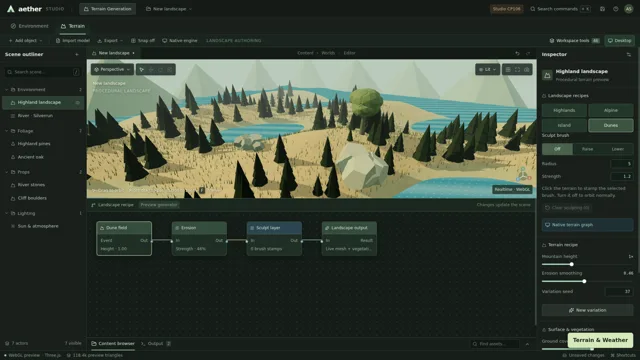Click the Desktop button
The image size is (640, 360).
[619, 40]
